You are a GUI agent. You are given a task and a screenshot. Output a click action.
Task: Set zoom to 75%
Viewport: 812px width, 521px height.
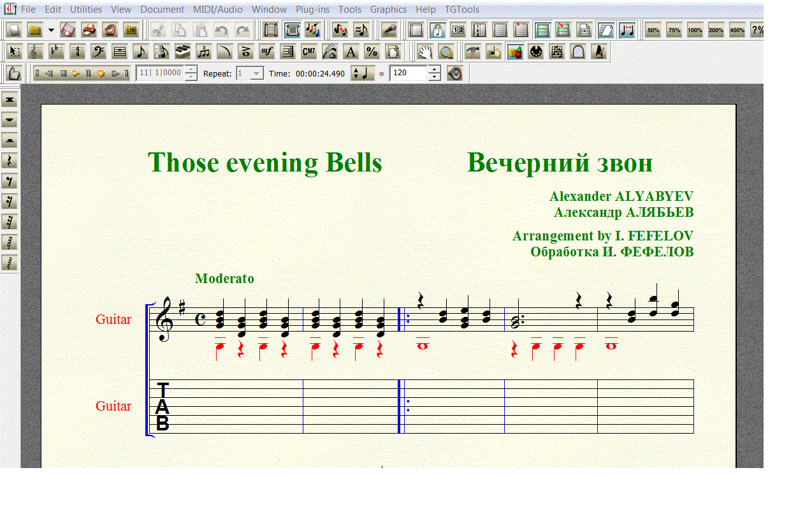click(674, 30)
